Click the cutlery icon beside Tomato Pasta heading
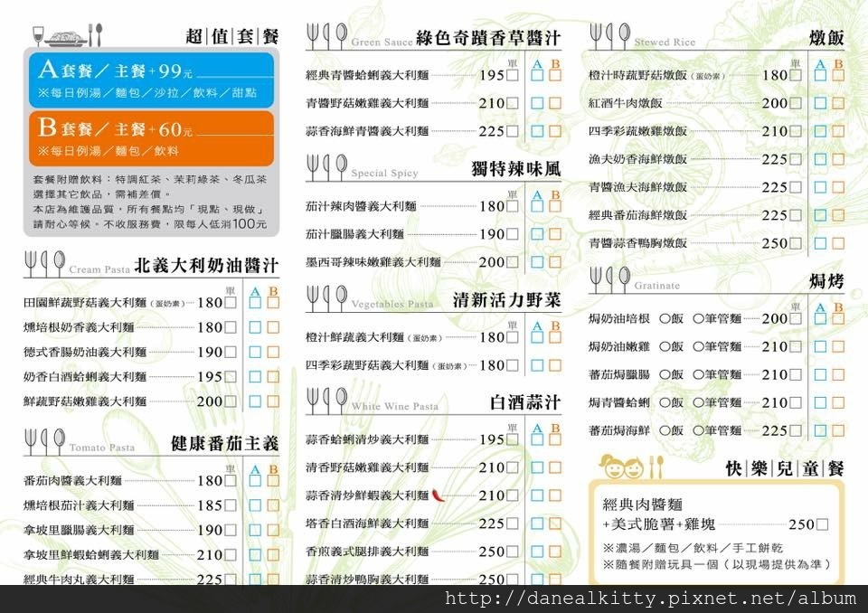The image size is (868, 613). [45, 441]
